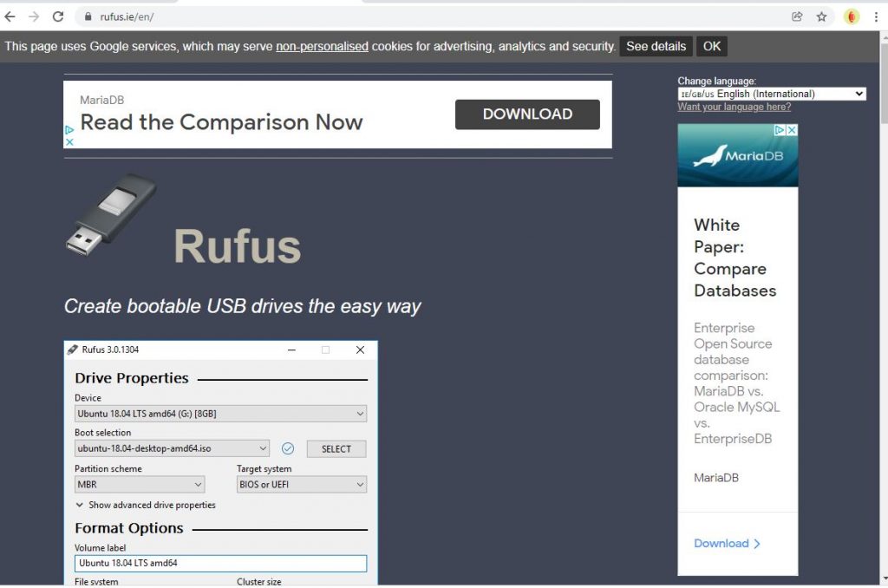
Task: Open the Device dropdown
Action: (x=220, y=414)
